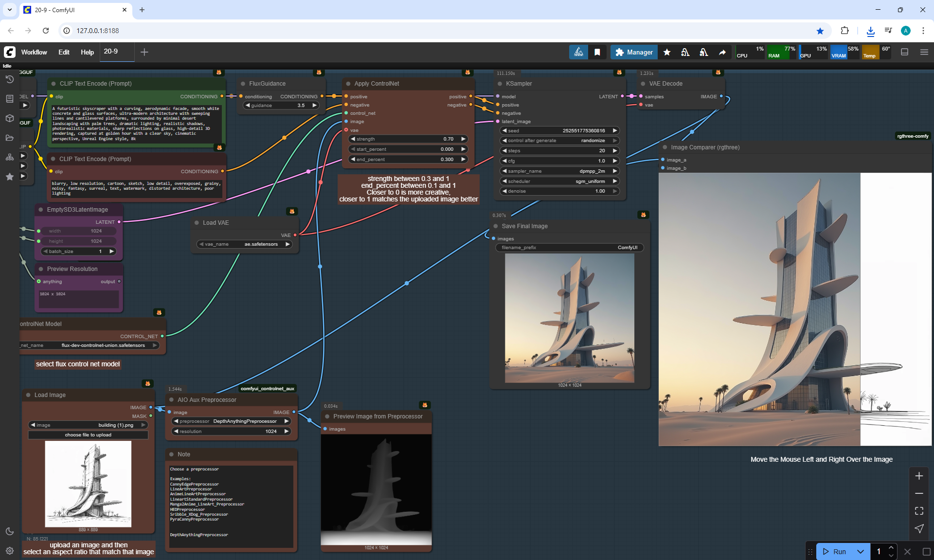Open the workflows folder sidebar icon
Screen dimensions: 934x560
(9, 138)
